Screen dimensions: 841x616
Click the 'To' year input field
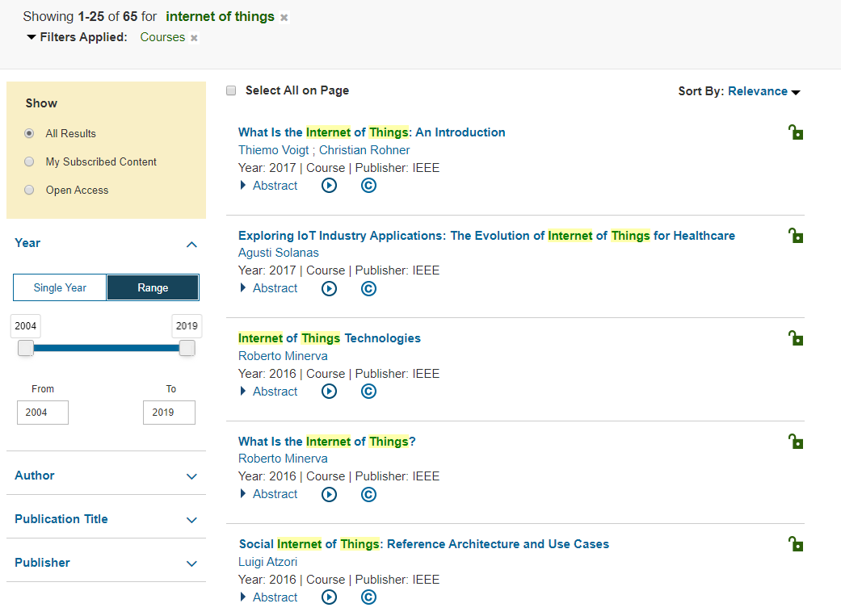click(169, 412)
